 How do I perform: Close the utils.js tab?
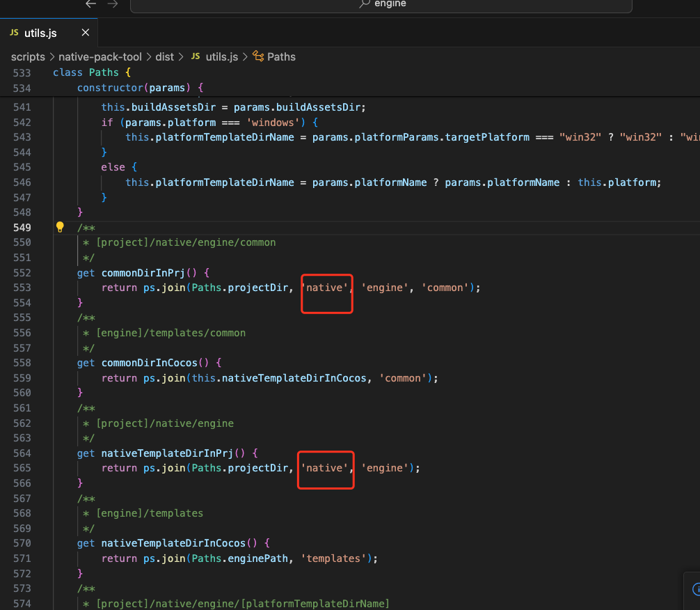(86, 33)
